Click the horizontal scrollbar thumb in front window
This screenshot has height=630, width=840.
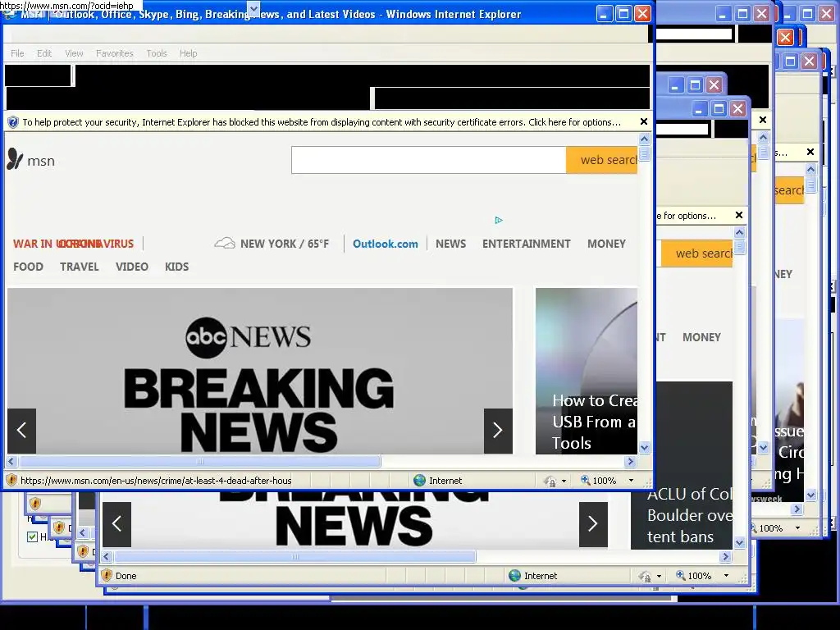[200, 461]
